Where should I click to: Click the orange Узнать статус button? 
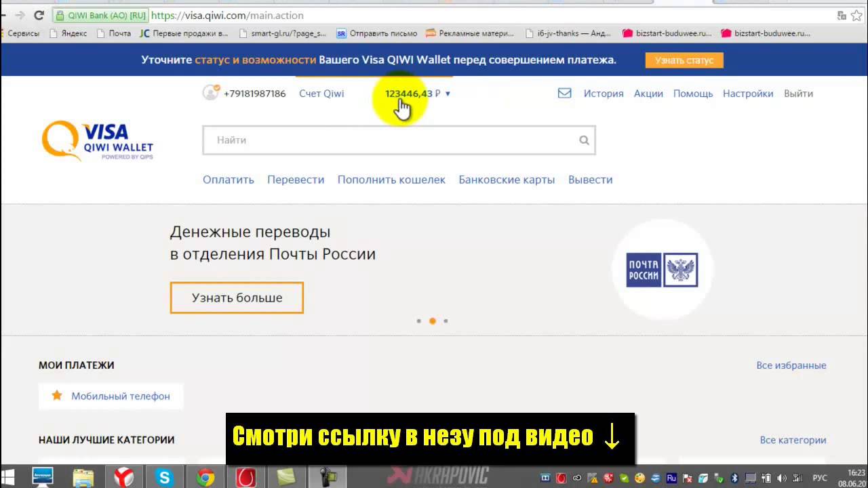[684, 60]
